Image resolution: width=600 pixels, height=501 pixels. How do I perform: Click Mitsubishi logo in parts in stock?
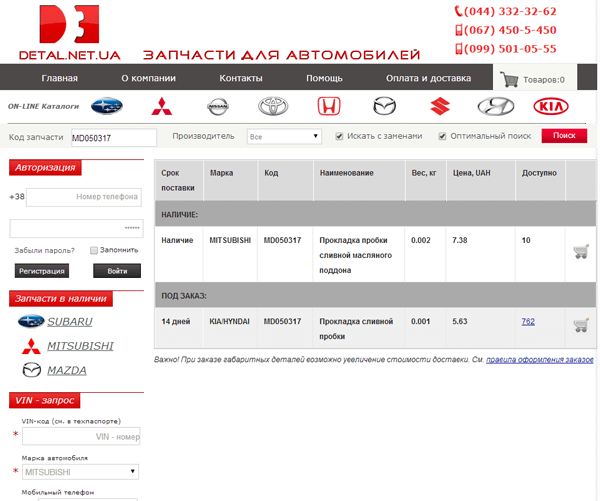point(31,346)
